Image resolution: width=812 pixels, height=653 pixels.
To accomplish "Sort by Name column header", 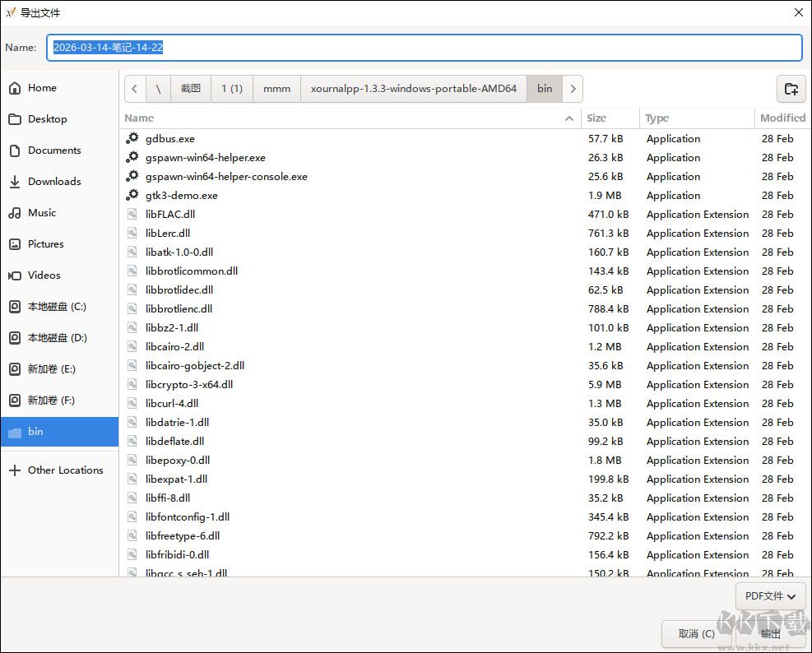I will click(x=350, y=118).
